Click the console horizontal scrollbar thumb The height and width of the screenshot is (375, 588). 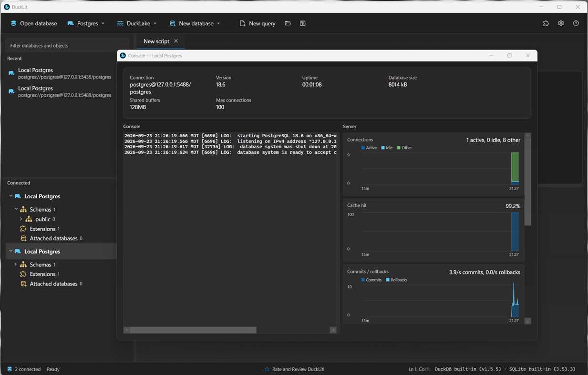193,330
